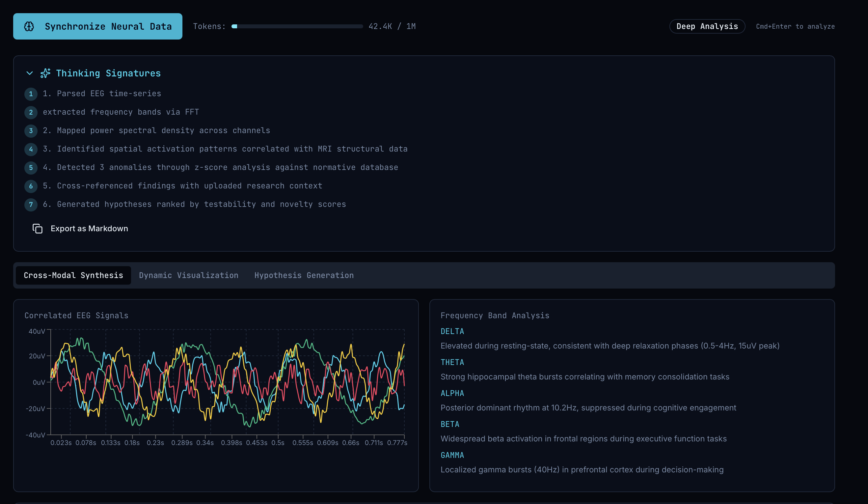Click step badge number 5
This screenshot has height=504, width=868.
(x=31, y=168)
